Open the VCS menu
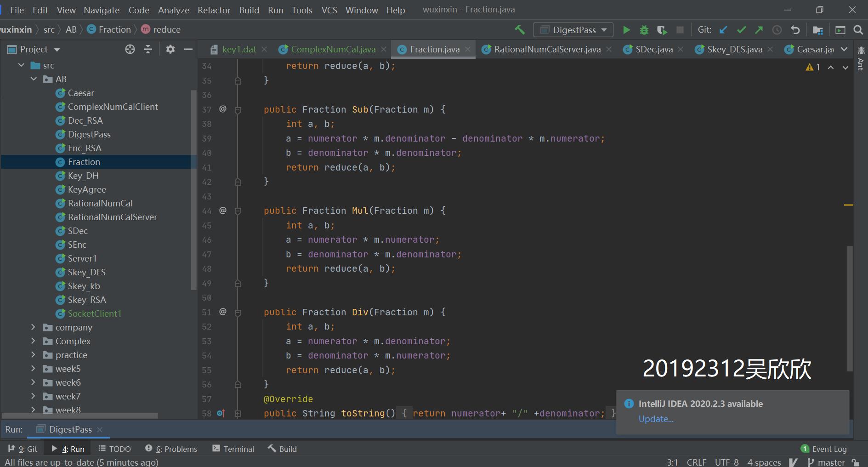Image resolution: width=868 pixels, height=467 pixels. pos(329,10)
